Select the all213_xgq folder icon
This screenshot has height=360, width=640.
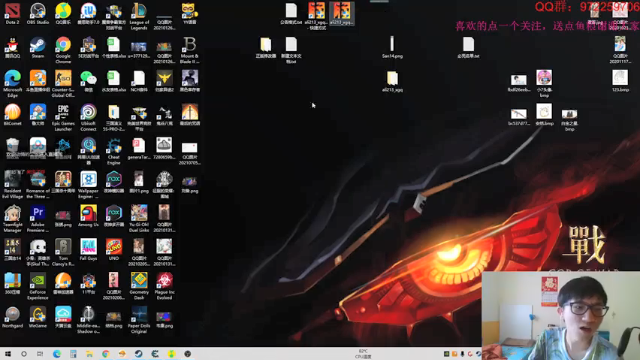(392, 81)
